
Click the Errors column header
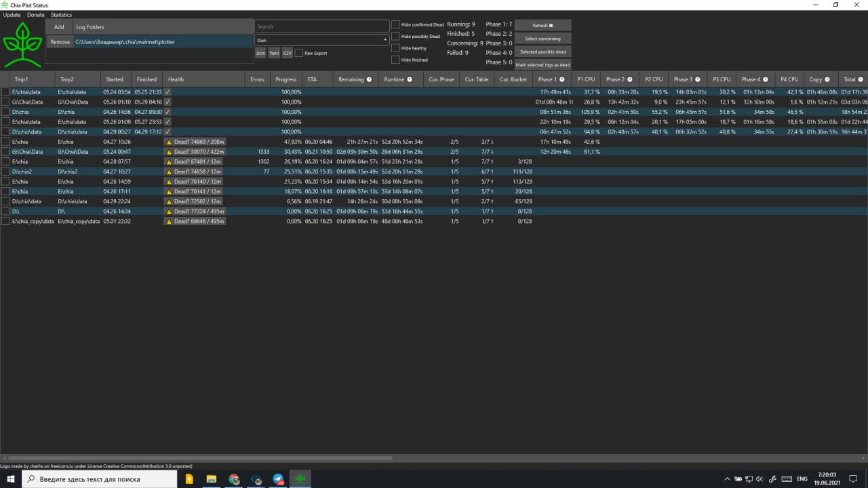click(x=258, y=79)
